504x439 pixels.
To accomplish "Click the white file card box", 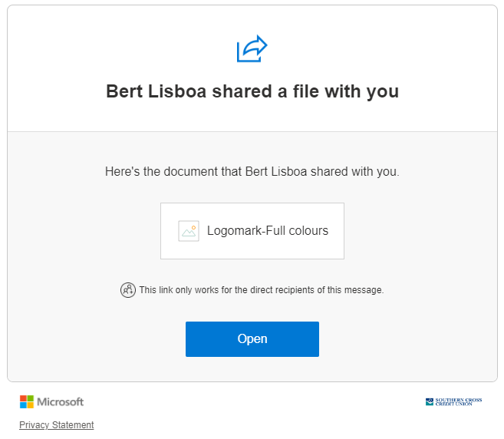I will coord(252,231).
